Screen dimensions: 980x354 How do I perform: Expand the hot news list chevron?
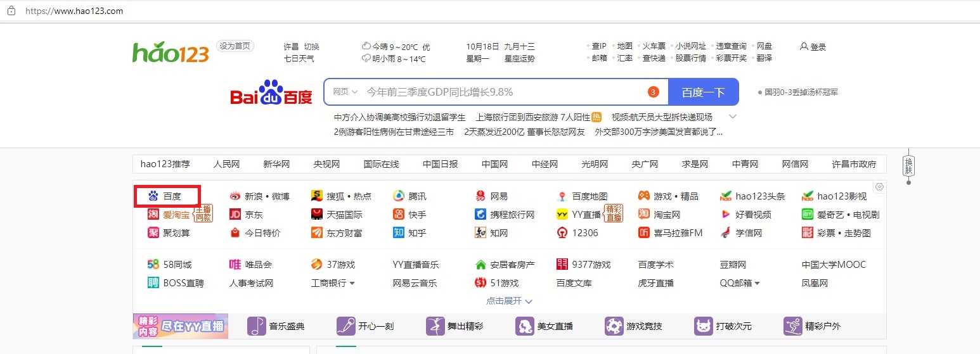point(733,117)
